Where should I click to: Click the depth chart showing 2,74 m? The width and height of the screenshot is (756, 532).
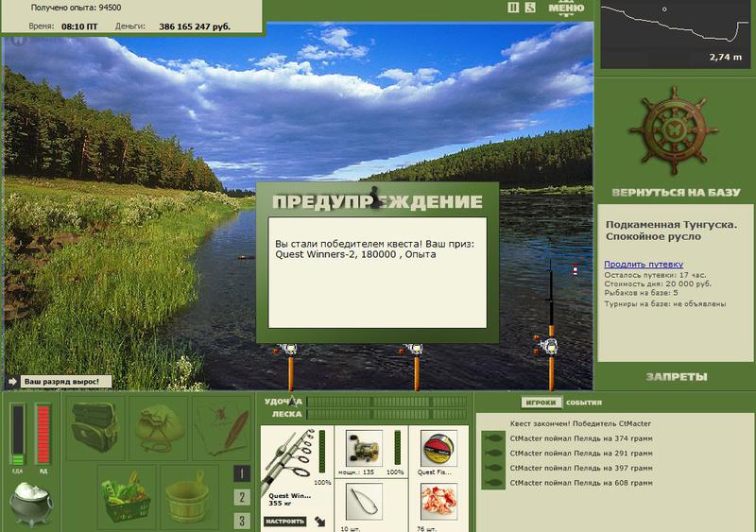[x=675, y=34]
